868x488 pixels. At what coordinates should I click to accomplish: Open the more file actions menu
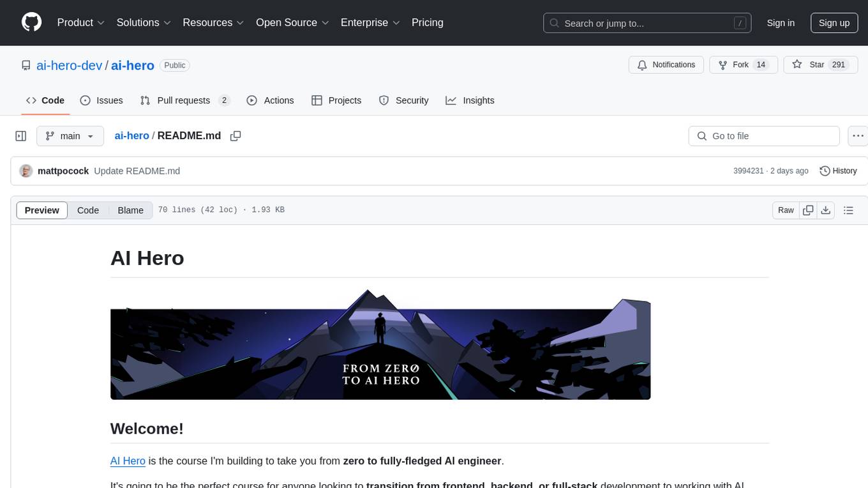pos(858,136)
